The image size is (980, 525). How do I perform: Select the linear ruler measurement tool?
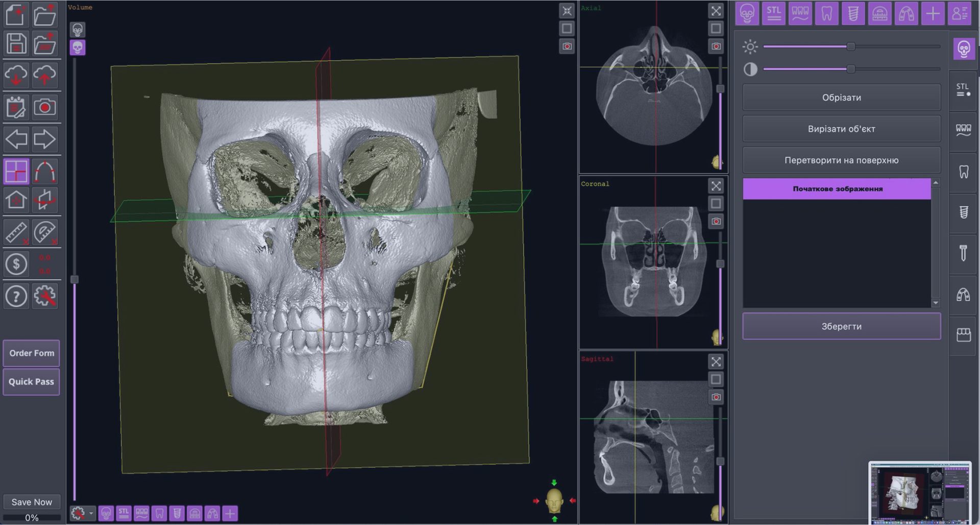click(16, 232)
